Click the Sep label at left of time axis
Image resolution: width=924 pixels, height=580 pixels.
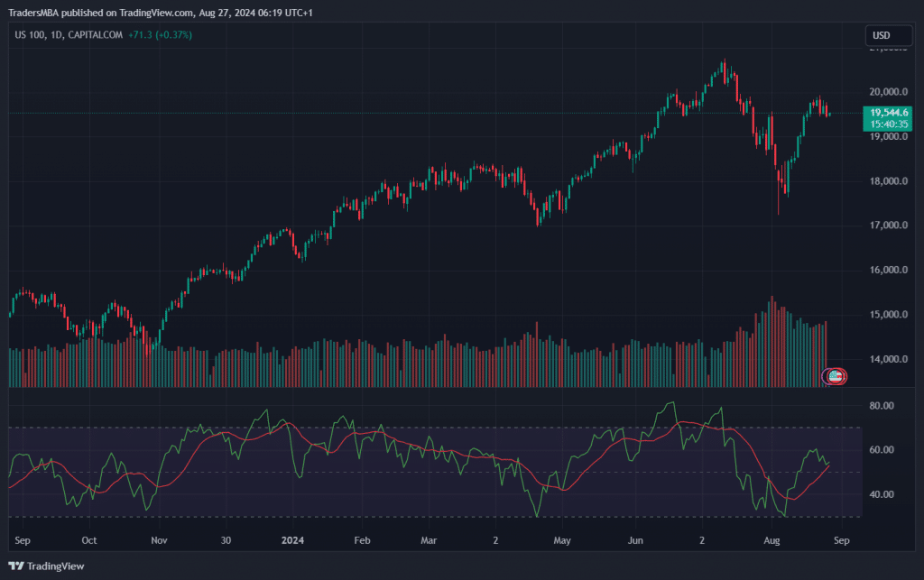23,541
